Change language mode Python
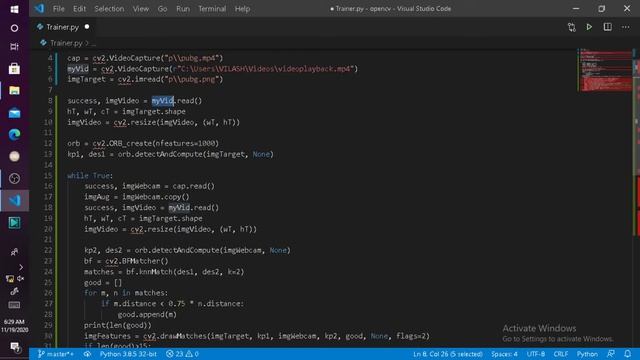Screen dimensions: 640x360 tap(587, 354)
